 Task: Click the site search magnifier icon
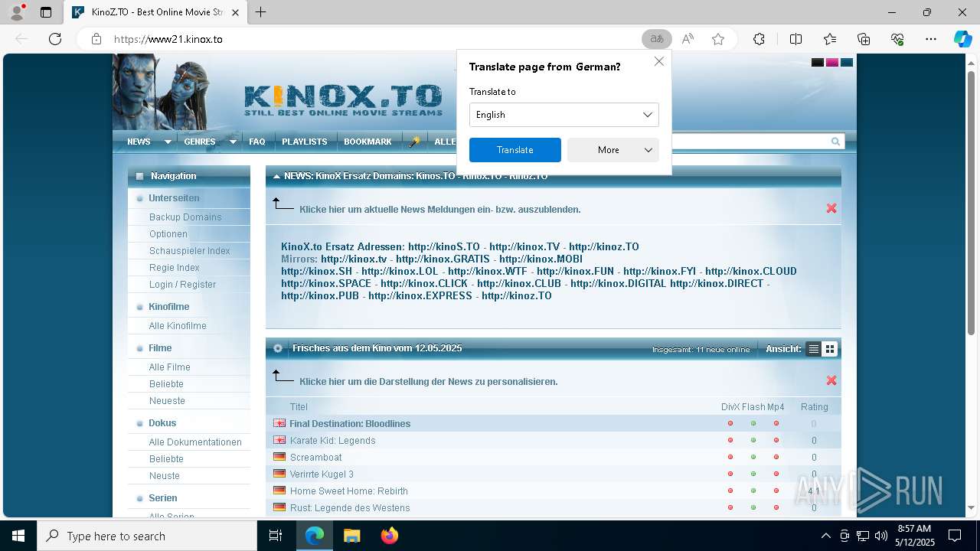click(x=835, y=142)
